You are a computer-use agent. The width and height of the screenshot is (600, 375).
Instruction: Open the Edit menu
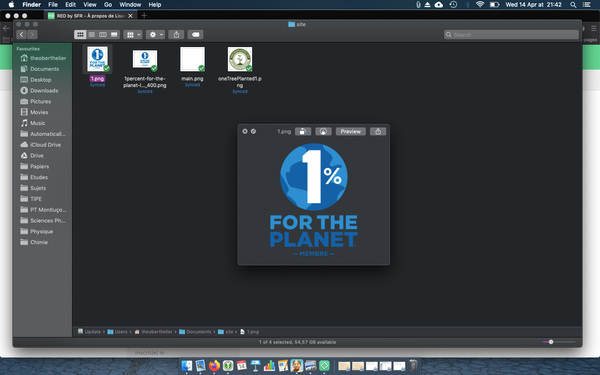(x=70, y=5)
